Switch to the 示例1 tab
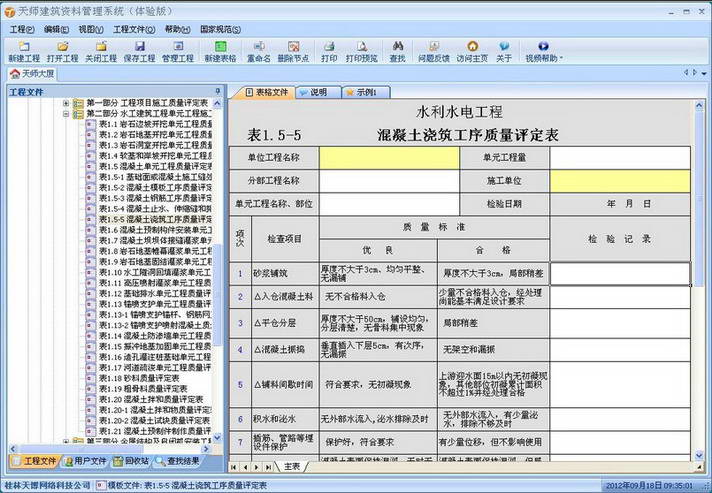This screenshot has height=493, width=712. pyautogui.click(x=366, y=92)
